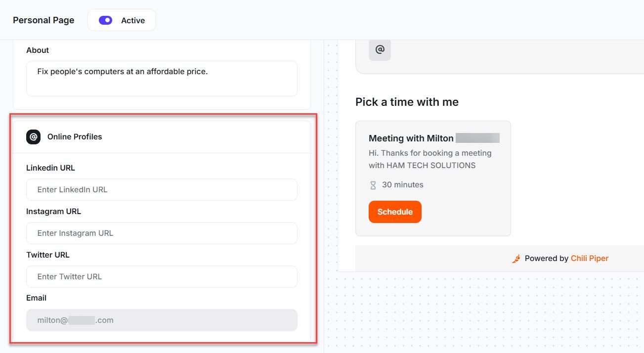The image size is (644, 353).
Task: Click the grayed-out Email field
Action: 162,320
